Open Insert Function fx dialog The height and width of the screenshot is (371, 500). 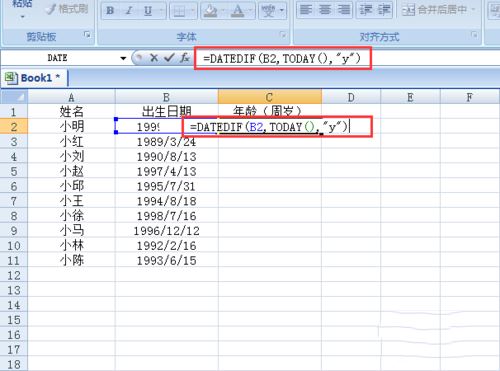(x=185, y=58)
